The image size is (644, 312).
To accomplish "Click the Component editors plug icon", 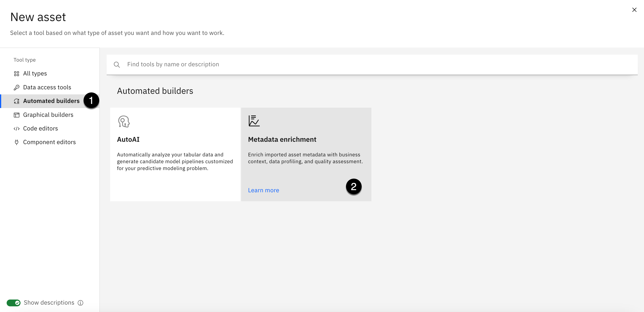I will click(x=16, y=142).
